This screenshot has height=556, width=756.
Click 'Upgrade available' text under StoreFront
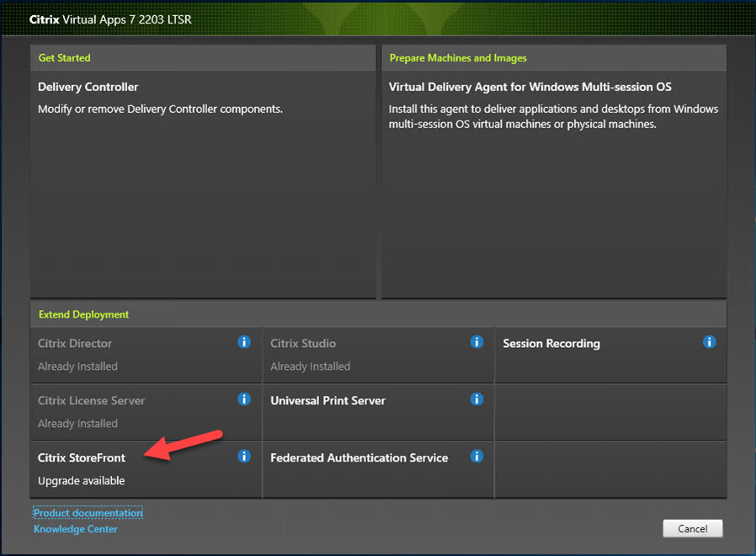(82, 481)
